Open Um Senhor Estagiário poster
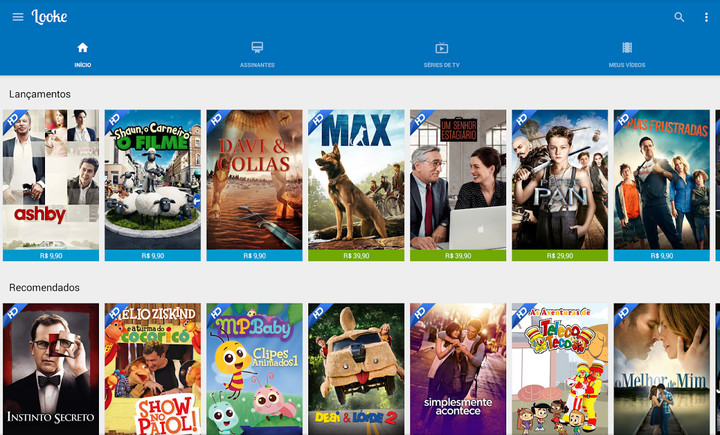 pos(458,179)
